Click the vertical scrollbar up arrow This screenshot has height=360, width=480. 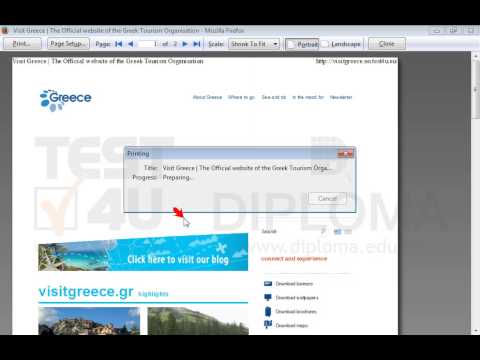pos(476,56)
